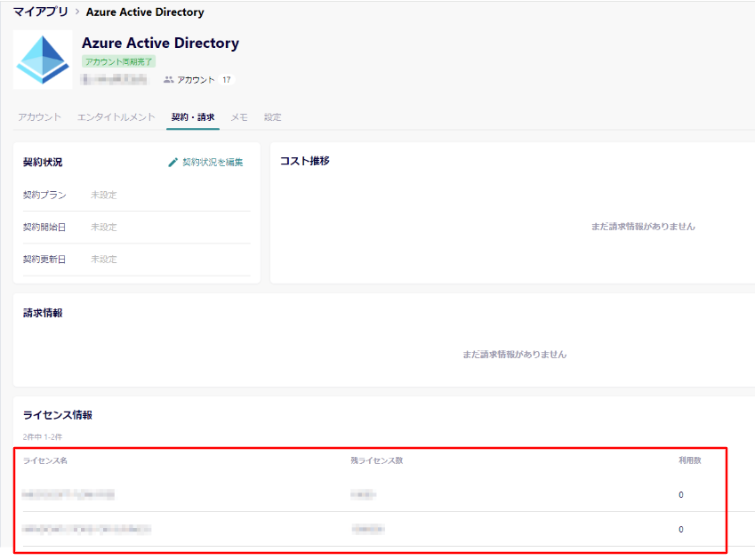Click the empty-state message in コスト推移 card
The image size is (755, 560).
pyautogui.click(x=643, y=227)
